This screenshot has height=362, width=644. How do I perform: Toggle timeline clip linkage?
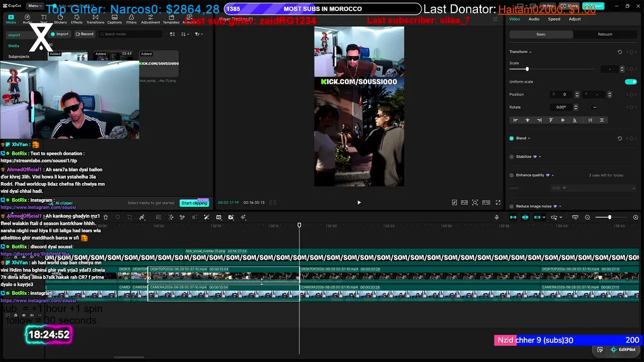pos(537,217)
